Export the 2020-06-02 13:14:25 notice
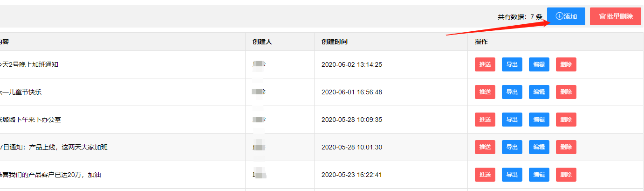 512,64
